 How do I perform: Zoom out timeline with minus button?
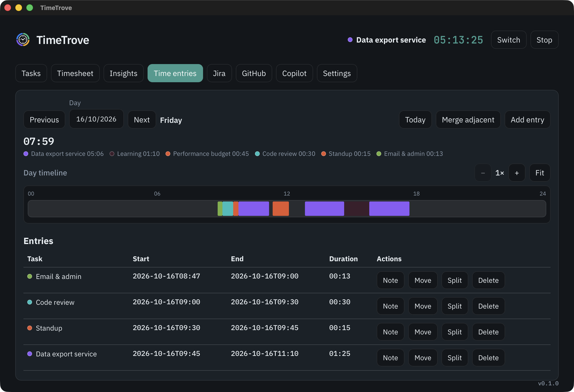[483, 173]
